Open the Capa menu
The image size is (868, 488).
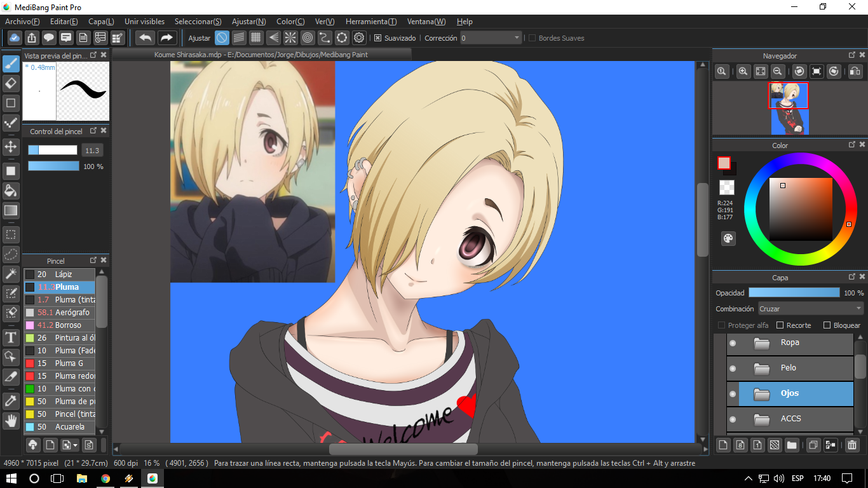pyautogui.click(x=101, y=22)
